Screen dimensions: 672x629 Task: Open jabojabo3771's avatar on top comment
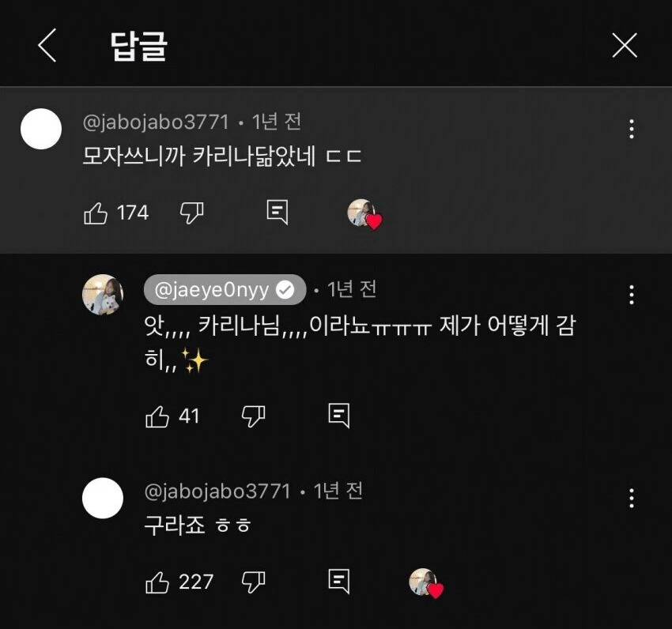[x=40, y=129]
